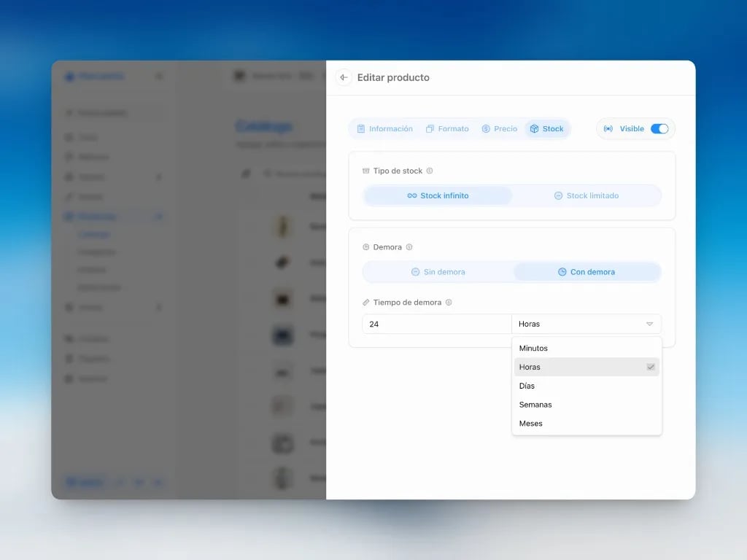Click the broadcast icon beside Visible

(x=608, y=128)
